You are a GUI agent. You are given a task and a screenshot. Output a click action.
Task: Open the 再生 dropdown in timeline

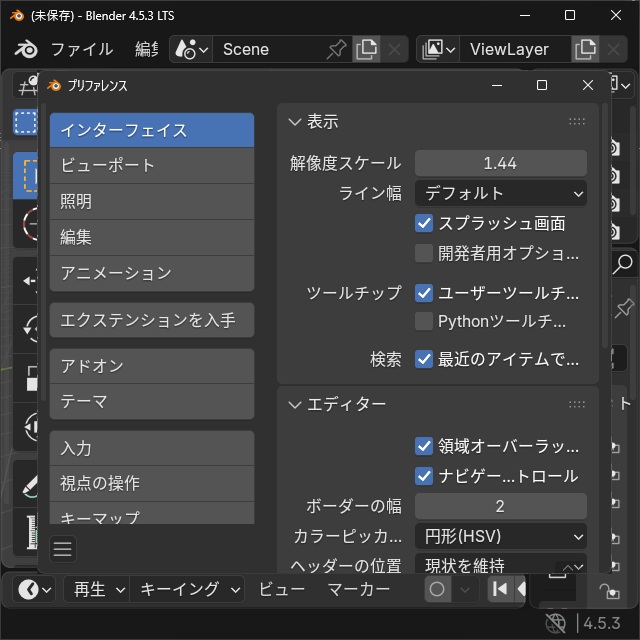(97, 589)
